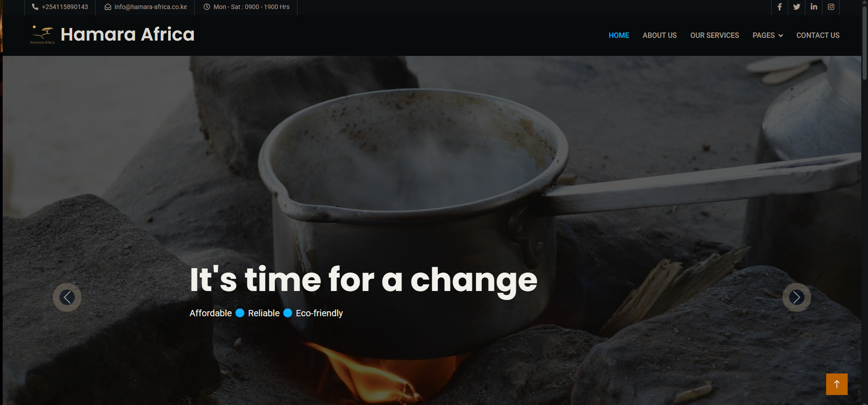The image size is (868, 405).
Task: Open the Instagram social icon
Action: click(831, 7)
